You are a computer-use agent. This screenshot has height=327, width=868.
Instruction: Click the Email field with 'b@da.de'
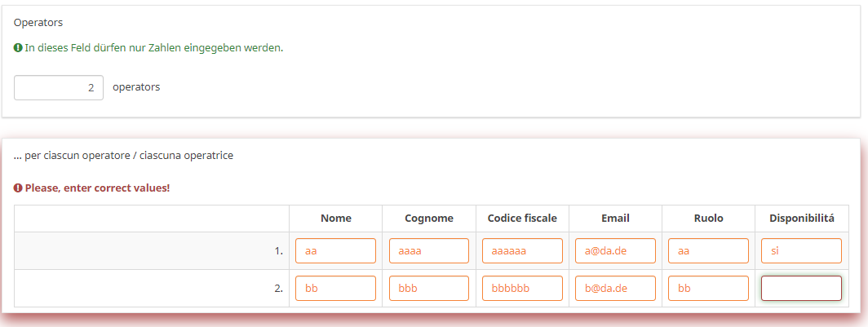[615, 289]
